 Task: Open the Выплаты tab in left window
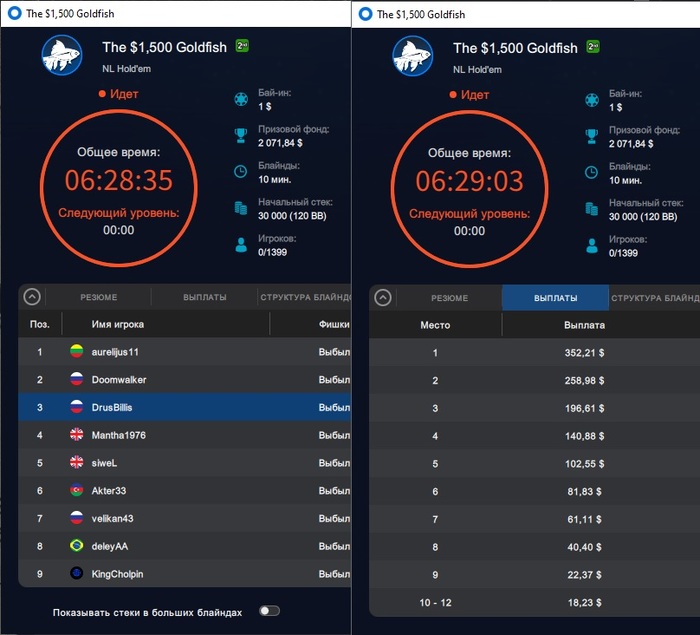(x=205, y=297)
